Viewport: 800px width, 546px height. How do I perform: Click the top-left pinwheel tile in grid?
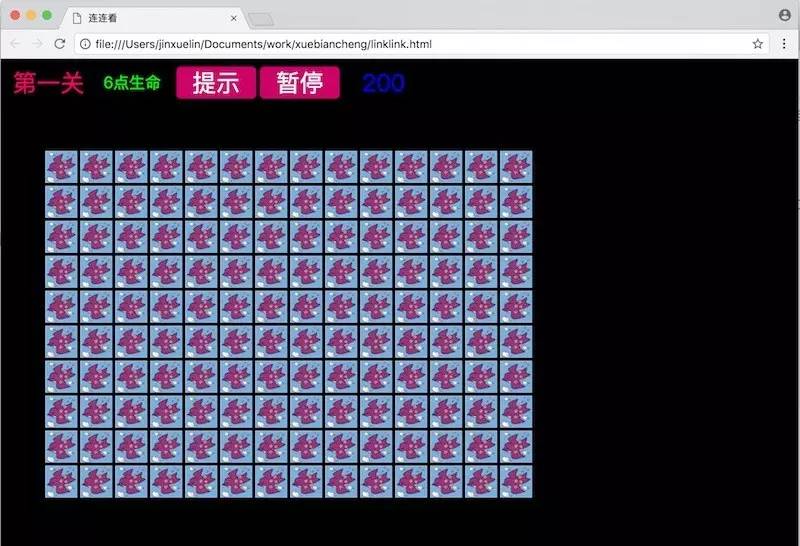[x=61, y=167]
